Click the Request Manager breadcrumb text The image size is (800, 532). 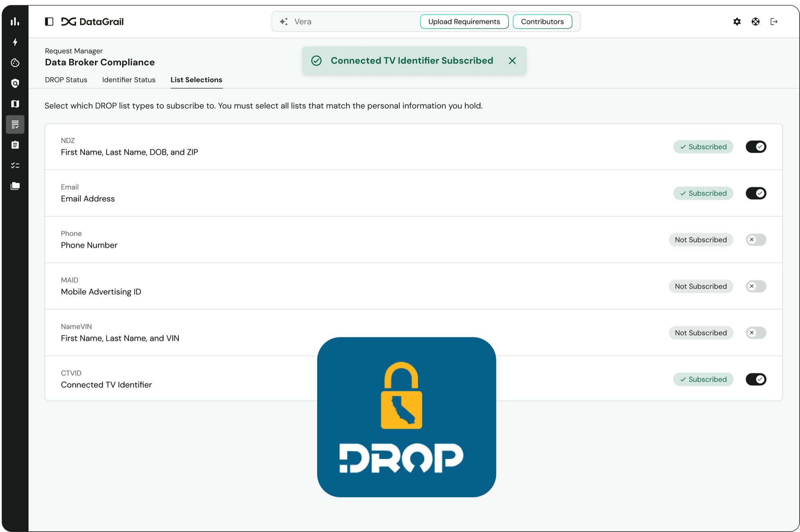click(74, 51)
